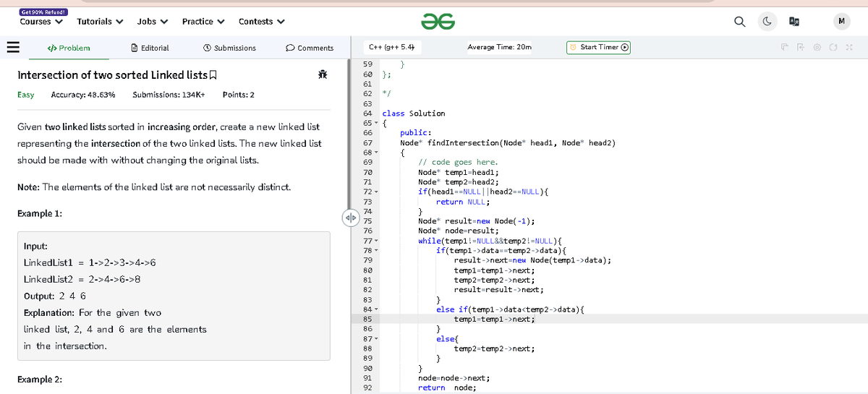The height and width of the screenshot is (394, 868).
Task: Collapse the else fold at line 87
Action: 377,338
